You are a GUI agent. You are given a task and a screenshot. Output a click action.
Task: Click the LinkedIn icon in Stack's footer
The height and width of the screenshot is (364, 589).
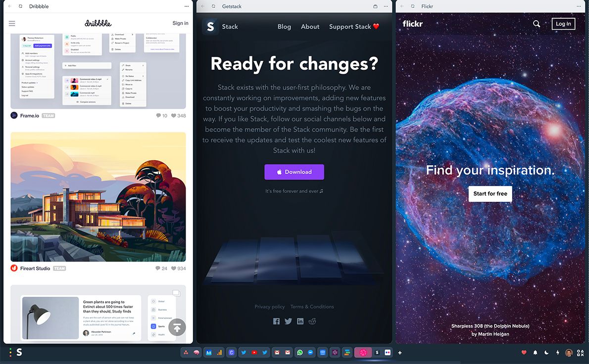[x=300, y=321]
